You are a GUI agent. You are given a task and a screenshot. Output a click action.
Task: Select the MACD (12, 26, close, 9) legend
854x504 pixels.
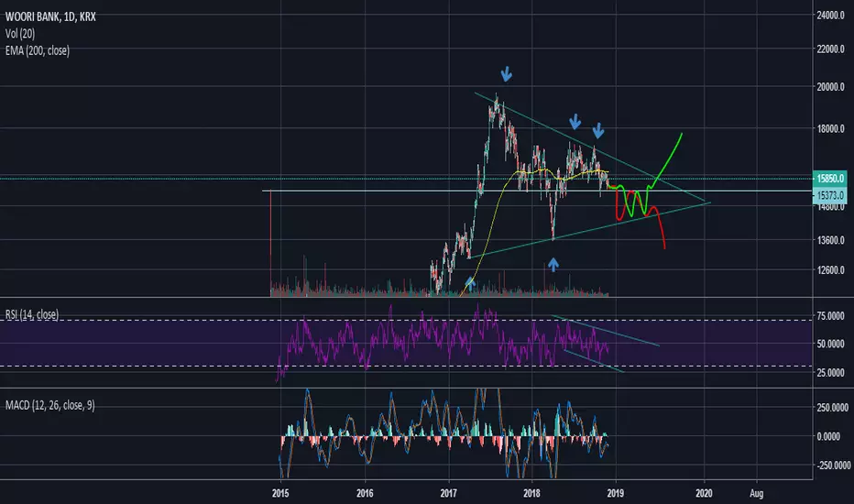(x=50, y=405)
